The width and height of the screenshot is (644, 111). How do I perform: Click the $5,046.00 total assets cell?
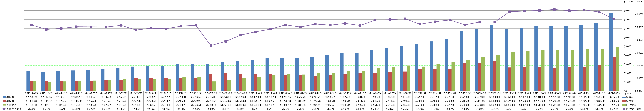(405, 97)
